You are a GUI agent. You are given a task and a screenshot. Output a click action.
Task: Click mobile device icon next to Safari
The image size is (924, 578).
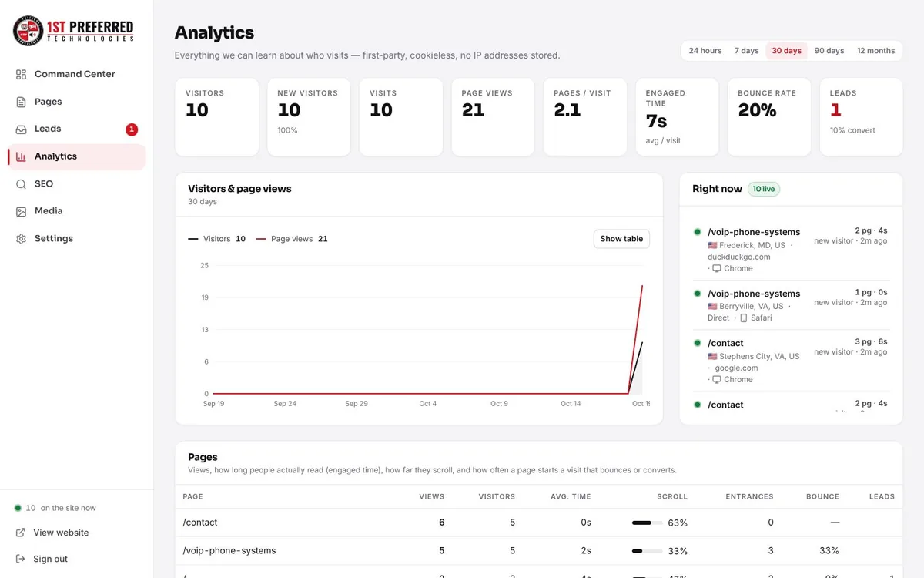point(744,318)
